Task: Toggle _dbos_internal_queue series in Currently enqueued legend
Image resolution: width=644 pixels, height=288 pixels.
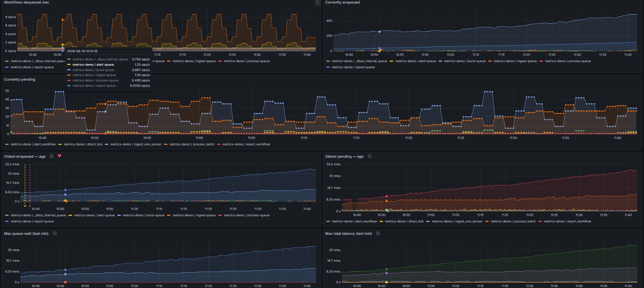Action: click(x=359, y=61)
